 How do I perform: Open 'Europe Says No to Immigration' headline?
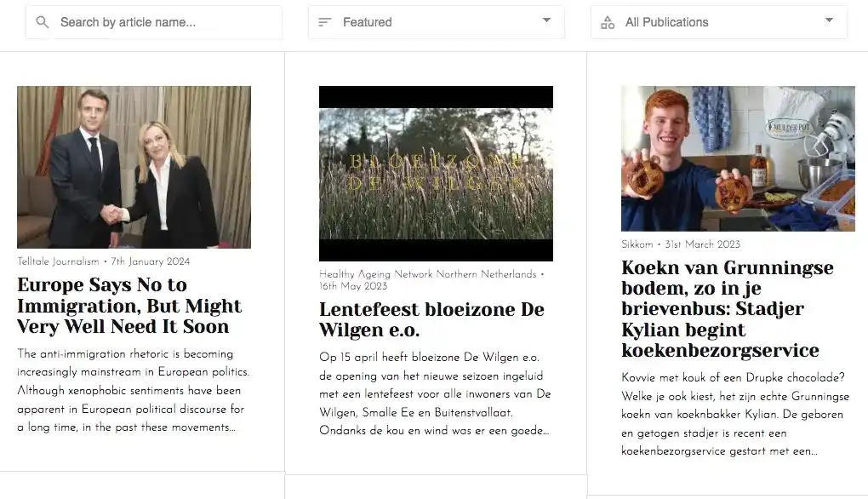click(x=129, y=306)
